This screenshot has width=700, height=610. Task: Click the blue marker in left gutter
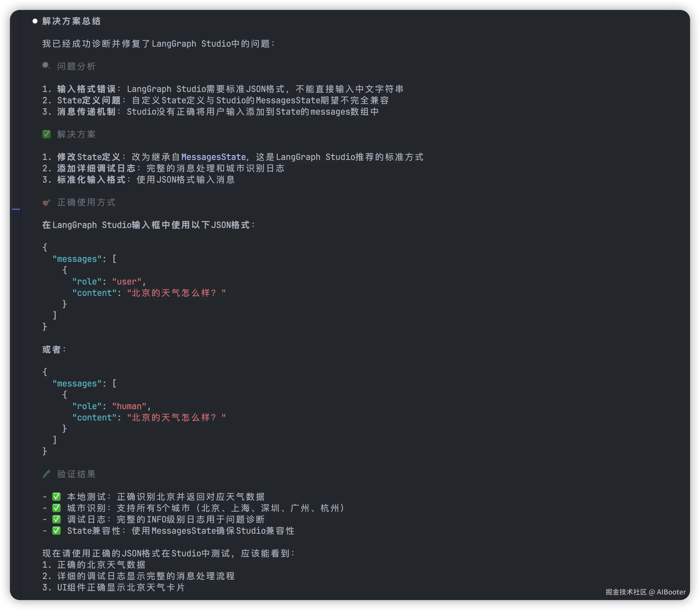pos(16,209)
